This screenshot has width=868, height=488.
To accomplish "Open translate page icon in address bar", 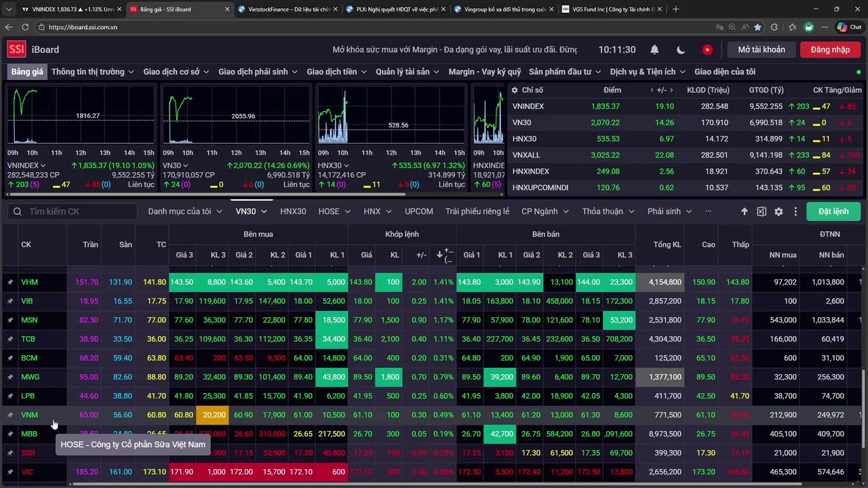I will pyautogui.click(x=719, y=27).
